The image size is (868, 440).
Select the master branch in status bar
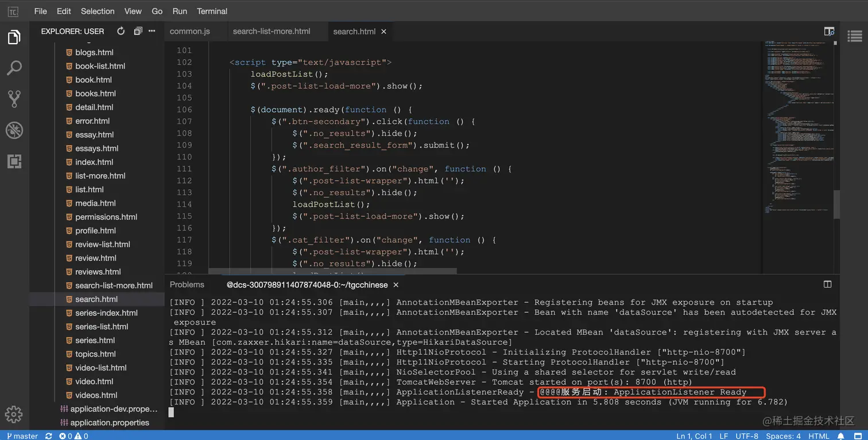[x=22, y=436]
